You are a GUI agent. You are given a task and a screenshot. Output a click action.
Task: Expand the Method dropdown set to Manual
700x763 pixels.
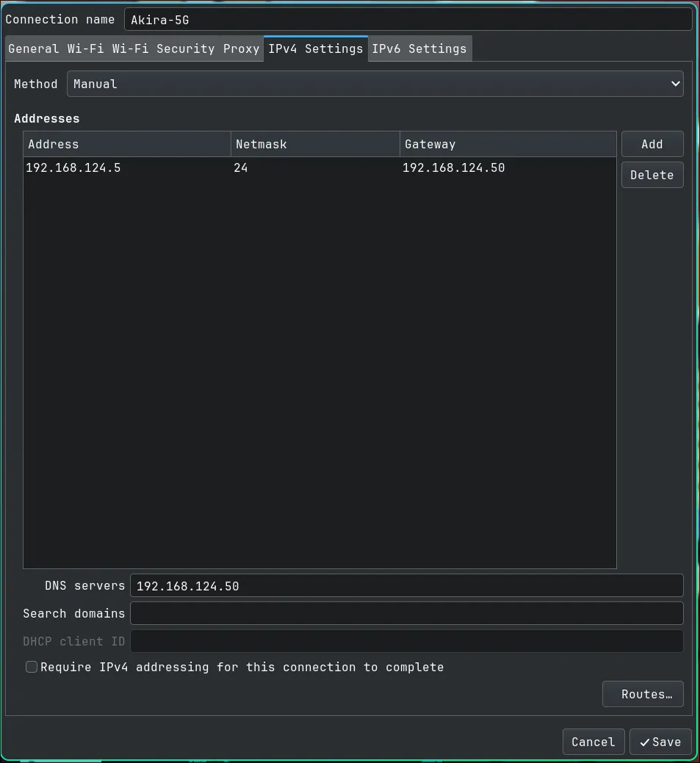coord(375,84)
